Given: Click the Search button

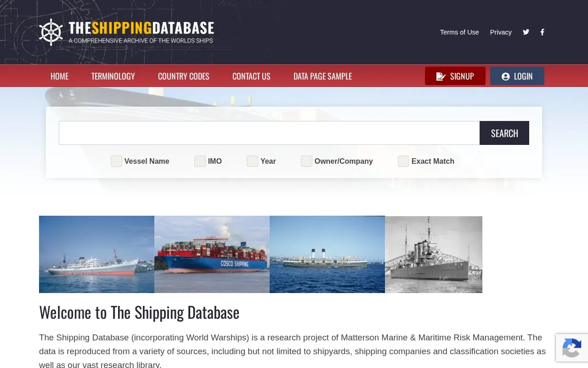Looking at the screenshot, I should (x=504, y=133).
